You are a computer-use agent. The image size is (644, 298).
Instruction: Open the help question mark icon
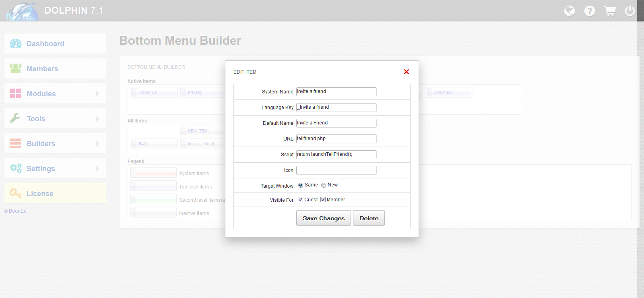pyautogui.click(x=589, y=11)
